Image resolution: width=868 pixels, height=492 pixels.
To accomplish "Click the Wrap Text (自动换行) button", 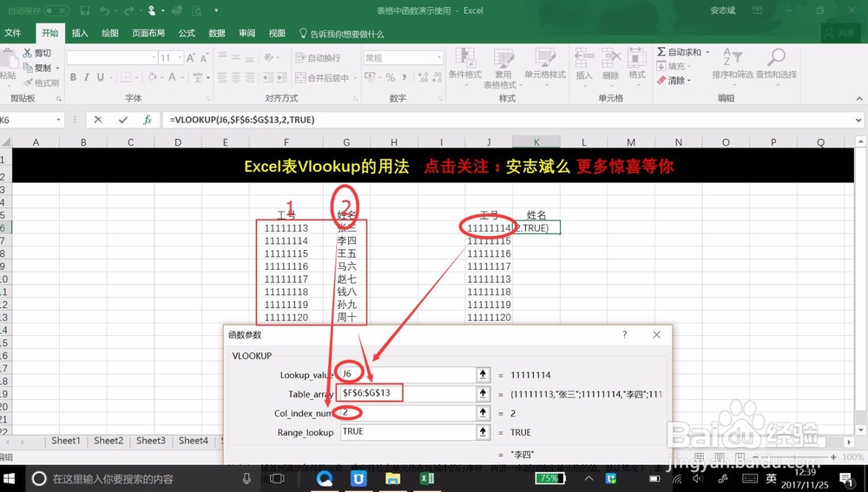I will (x=318, y=57).
